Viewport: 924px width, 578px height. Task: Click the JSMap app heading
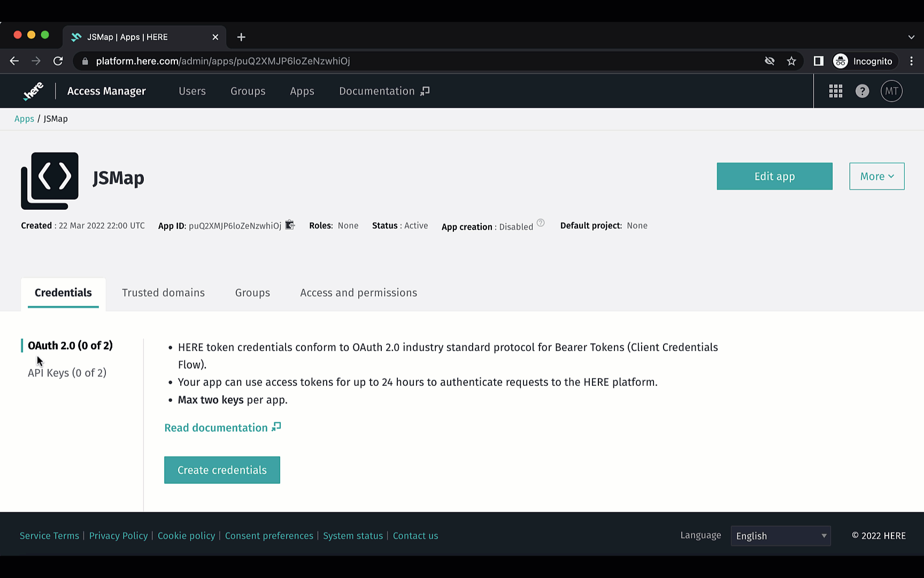click(x=118, y=178)
